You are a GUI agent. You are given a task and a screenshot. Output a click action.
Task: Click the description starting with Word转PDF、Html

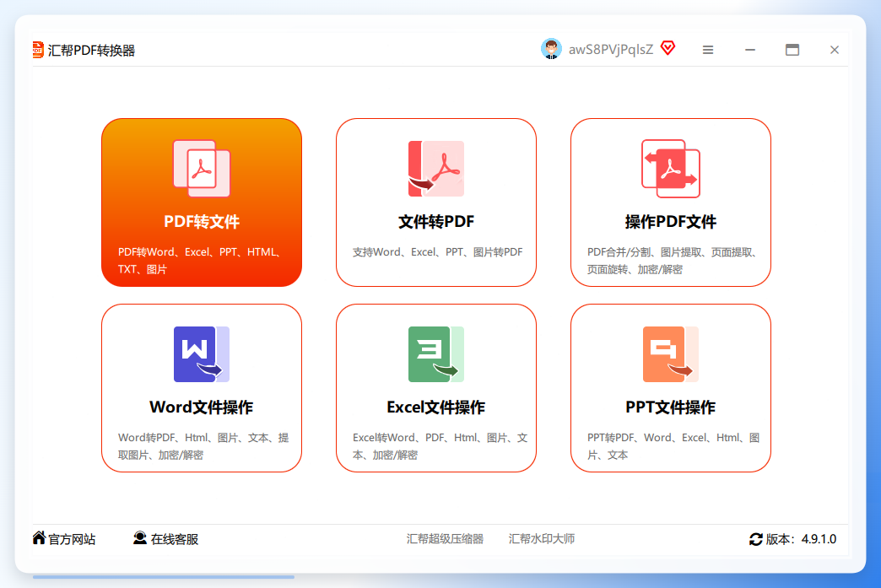[203, 446]
